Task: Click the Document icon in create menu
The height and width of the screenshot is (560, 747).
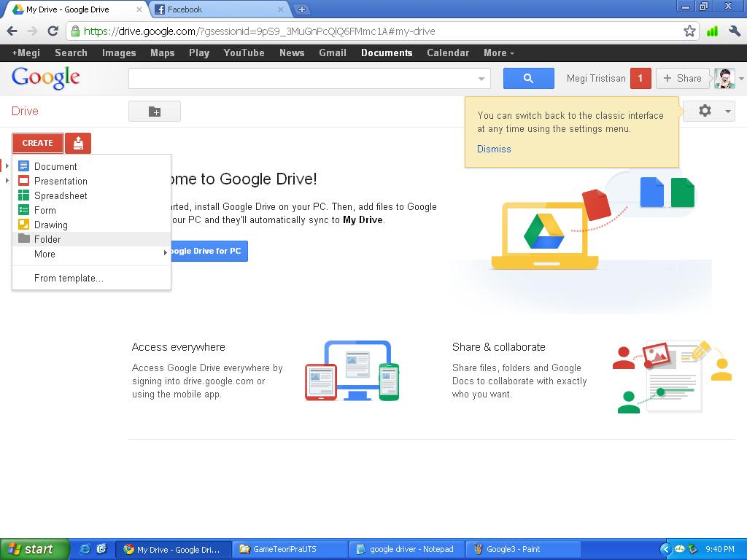Action: [x=23, y=166]
